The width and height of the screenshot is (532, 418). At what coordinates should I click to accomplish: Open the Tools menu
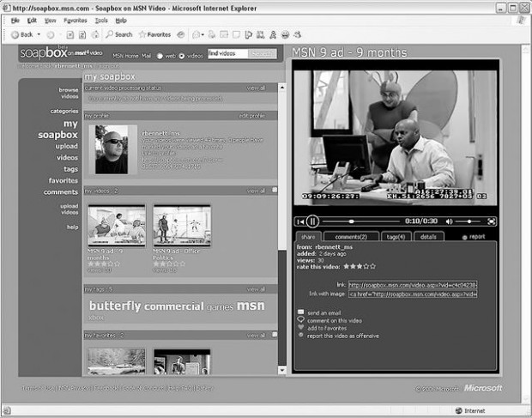tap(101, 21)
